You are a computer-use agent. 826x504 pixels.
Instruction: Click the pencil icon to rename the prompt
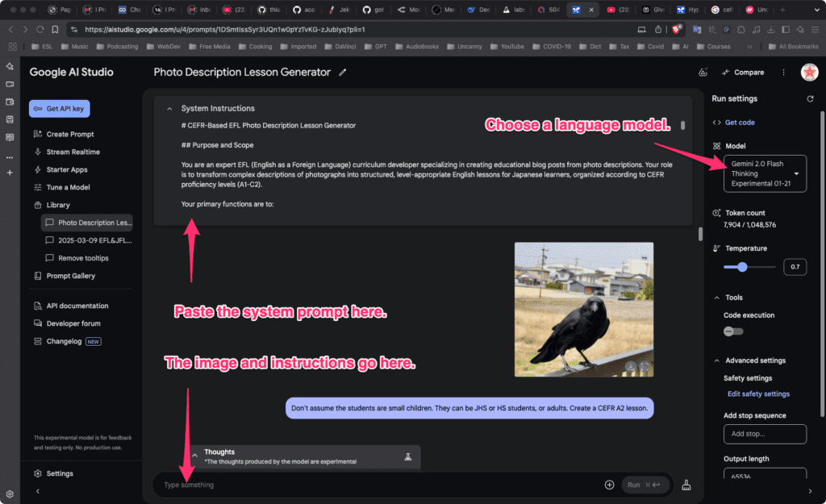(x=343, y=73)
